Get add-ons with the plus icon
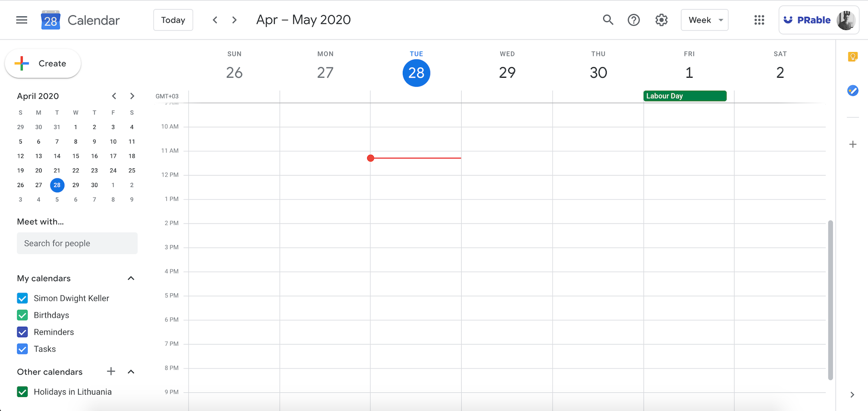868x411 pixels. coord(853,144)
